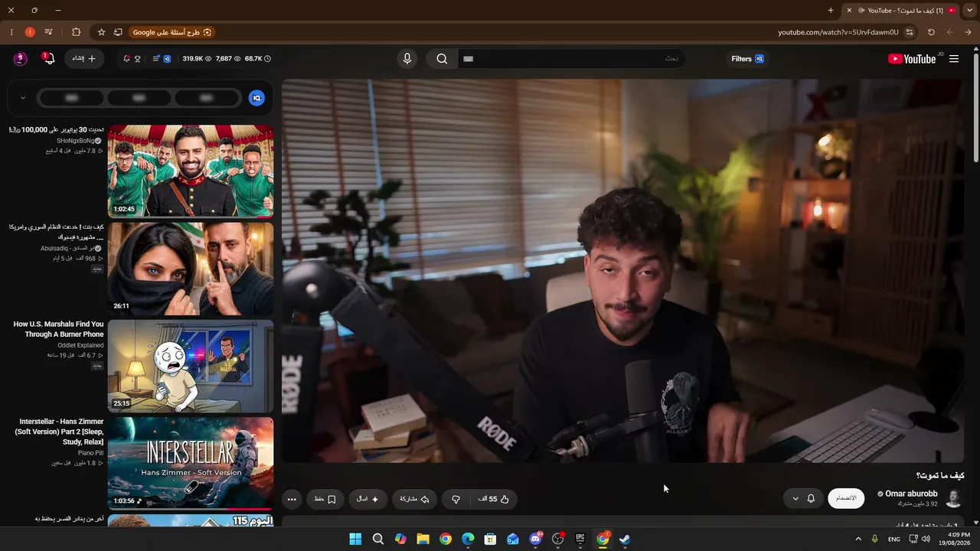Select the YouTube كيف ما تموت tab

click(901, 10)
